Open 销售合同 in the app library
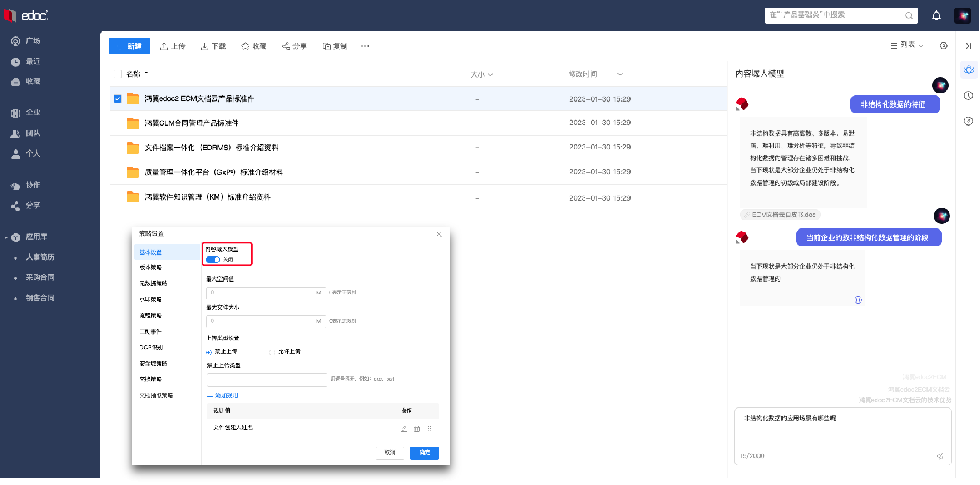 [x=40, y=298]
